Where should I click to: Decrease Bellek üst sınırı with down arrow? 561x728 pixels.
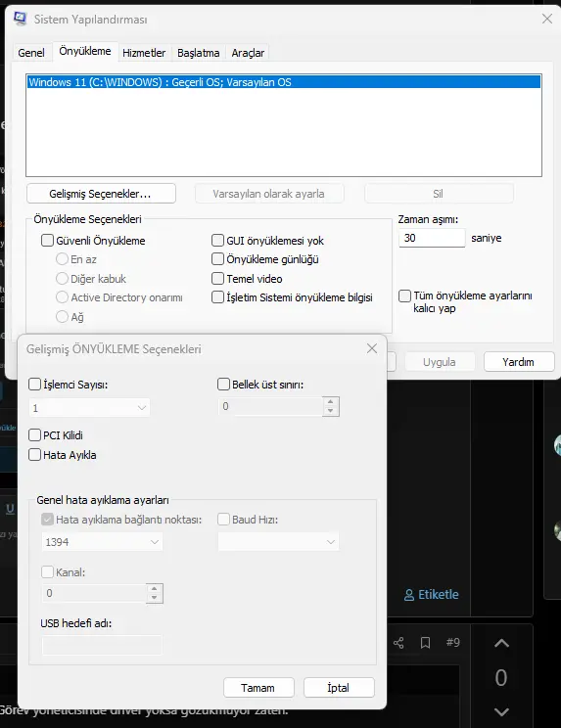[330, 411]
